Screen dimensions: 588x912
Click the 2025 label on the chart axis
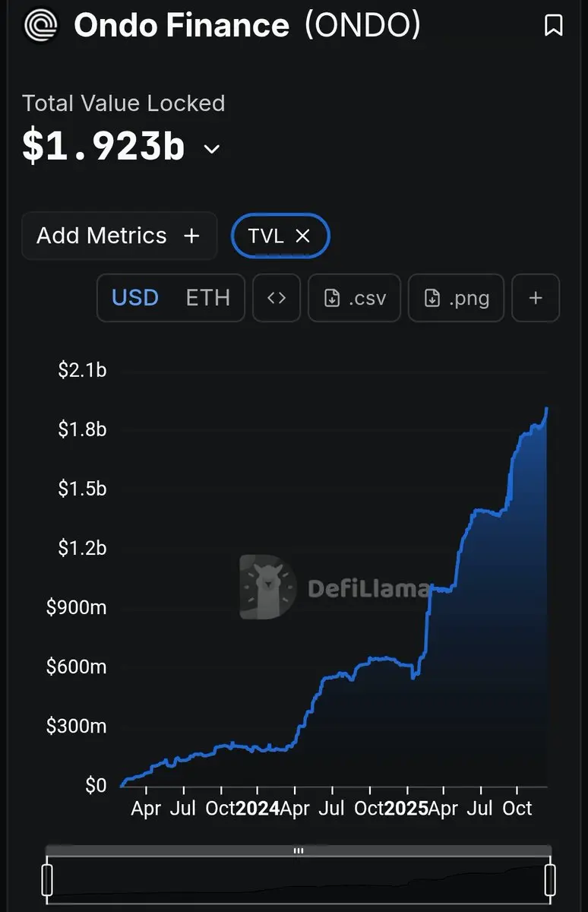(x=407, y=808)
